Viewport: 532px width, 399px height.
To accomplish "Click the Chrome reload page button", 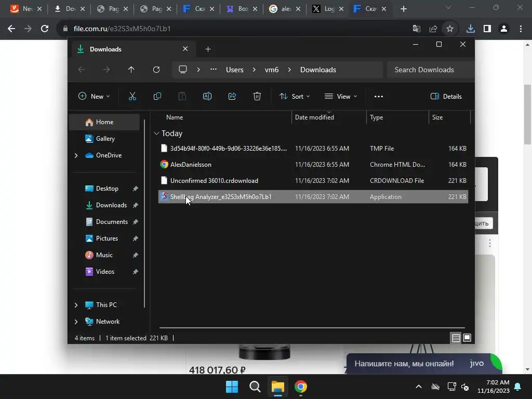I will point(45,29).
